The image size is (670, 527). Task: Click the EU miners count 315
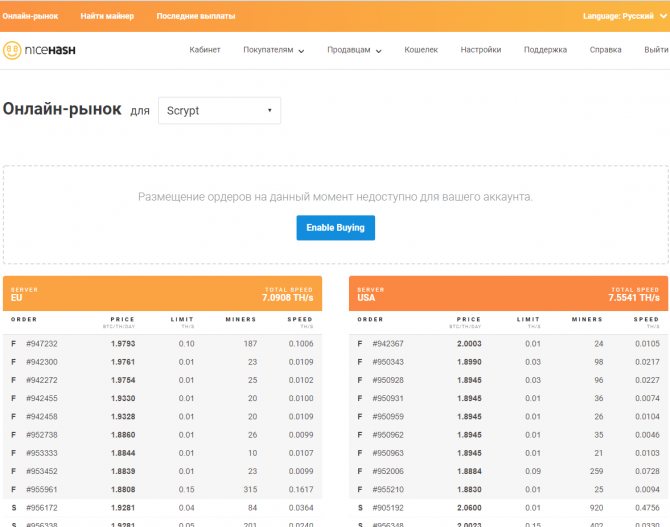click(x=250, y=489)
